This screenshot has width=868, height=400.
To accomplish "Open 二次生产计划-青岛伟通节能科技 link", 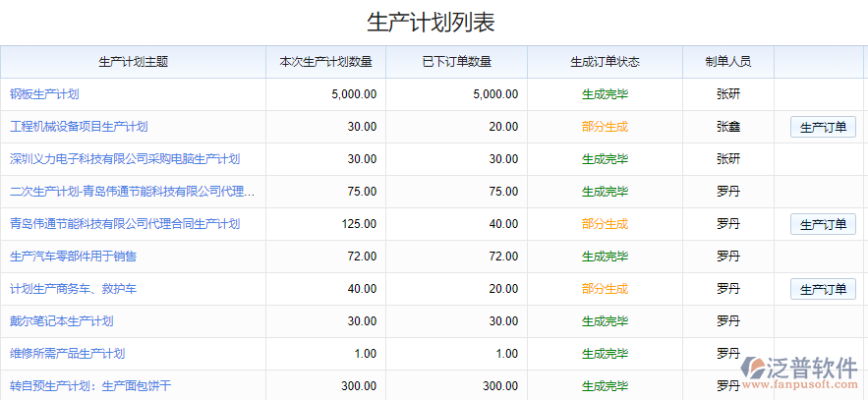I will (132, 192).
